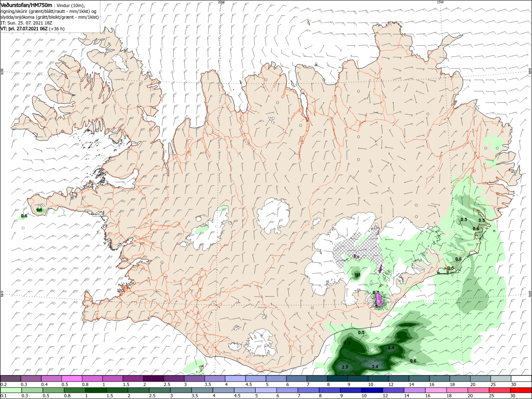Click the valid time 'VT: þri. 27.07.2021 06Z'

[24, 29]
